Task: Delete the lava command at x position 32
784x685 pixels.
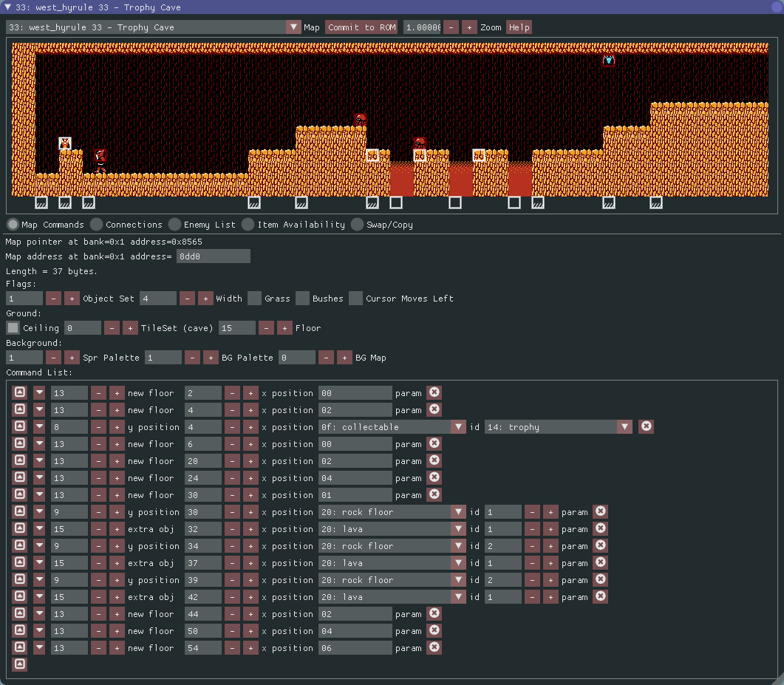Action: click(601, 528)
